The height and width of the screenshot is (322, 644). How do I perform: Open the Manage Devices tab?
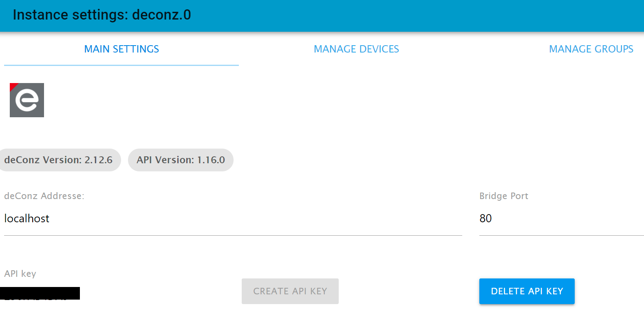coord(356,49)
